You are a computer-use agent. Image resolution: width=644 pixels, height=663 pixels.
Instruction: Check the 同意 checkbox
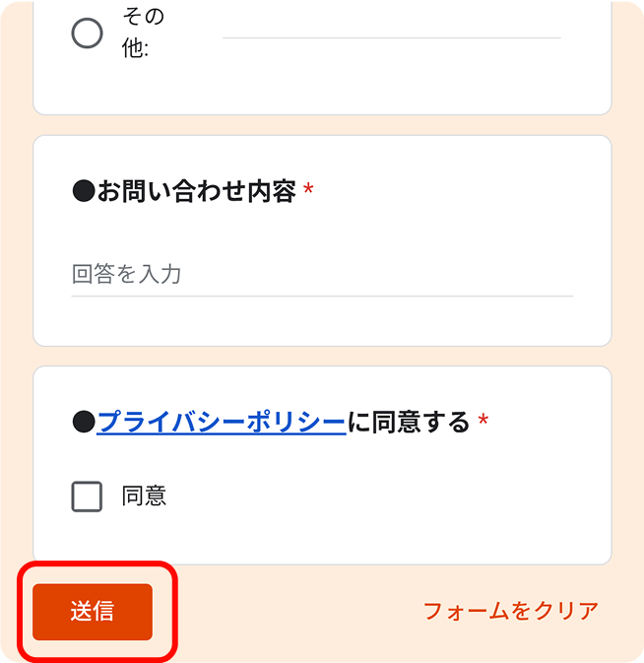87,497
